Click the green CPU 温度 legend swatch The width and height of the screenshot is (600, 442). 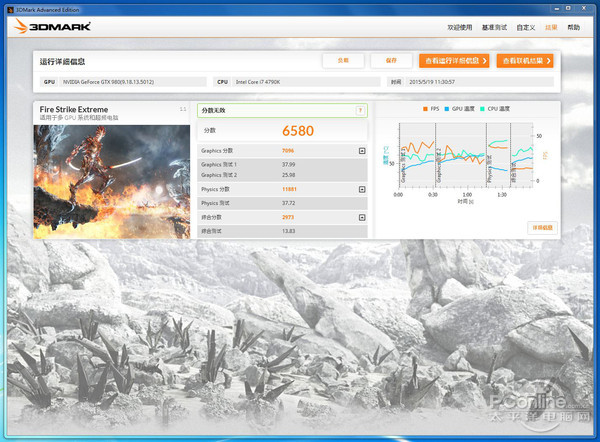tap(482, 109)
